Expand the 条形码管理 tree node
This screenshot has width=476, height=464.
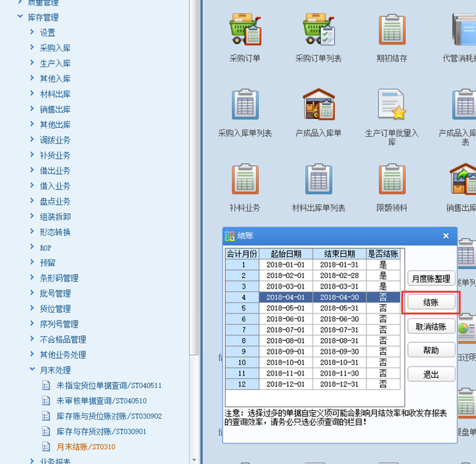32,277
